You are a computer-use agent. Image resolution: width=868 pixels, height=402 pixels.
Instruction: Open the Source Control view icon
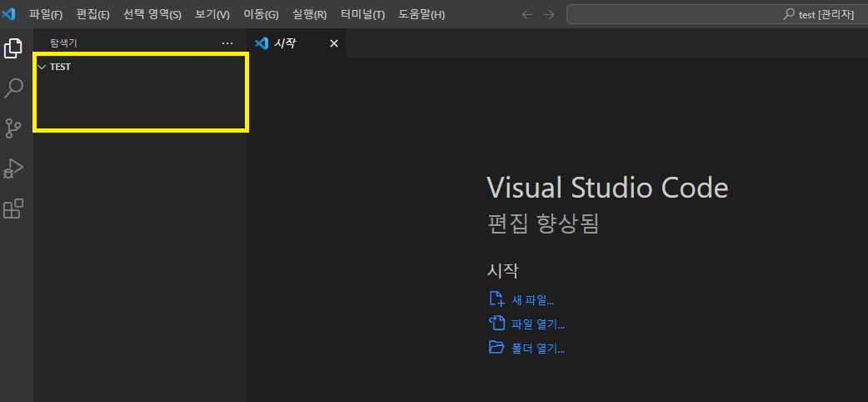(12, 128)
